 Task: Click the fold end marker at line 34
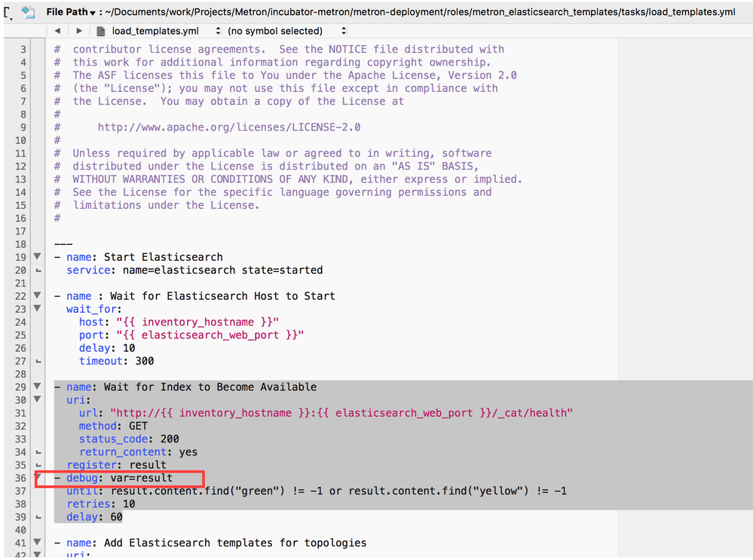(38, 452)
